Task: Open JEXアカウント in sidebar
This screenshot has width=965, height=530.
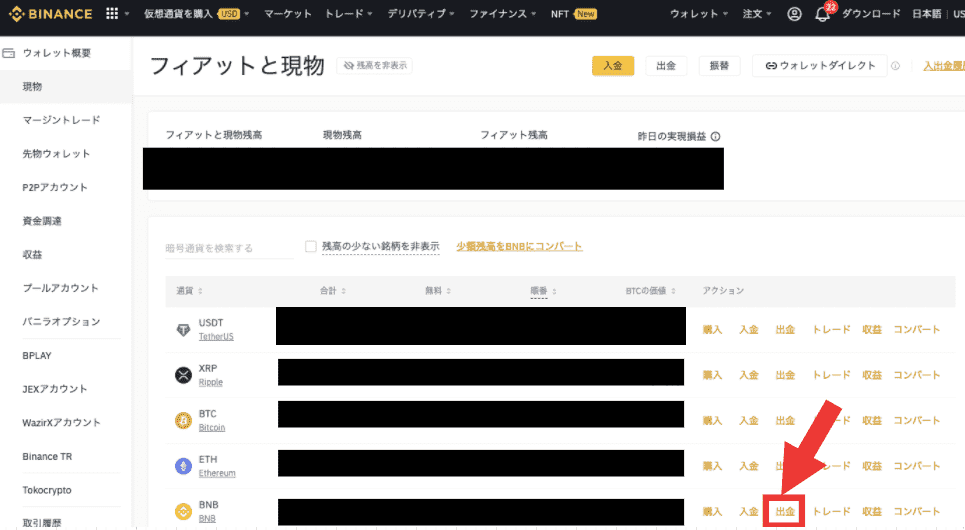Action: point(55,389)
